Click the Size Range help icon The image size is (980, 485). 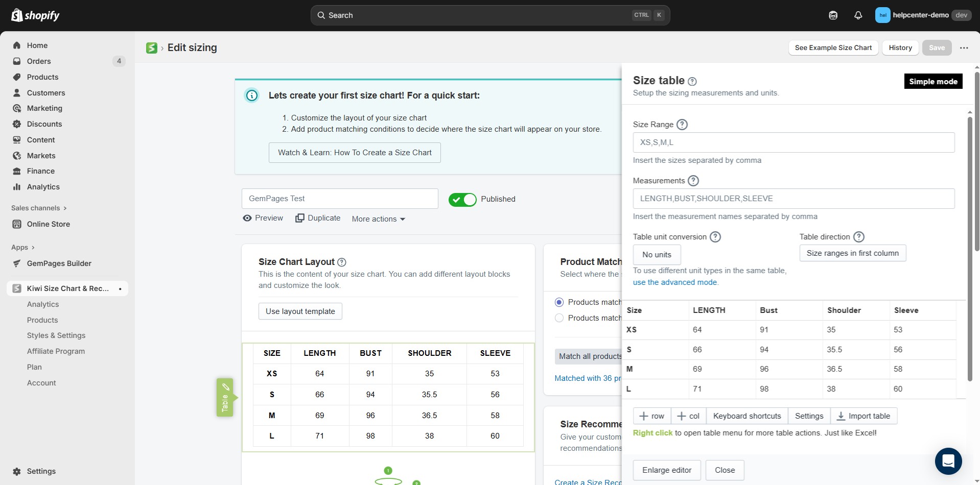coord(682,125)
